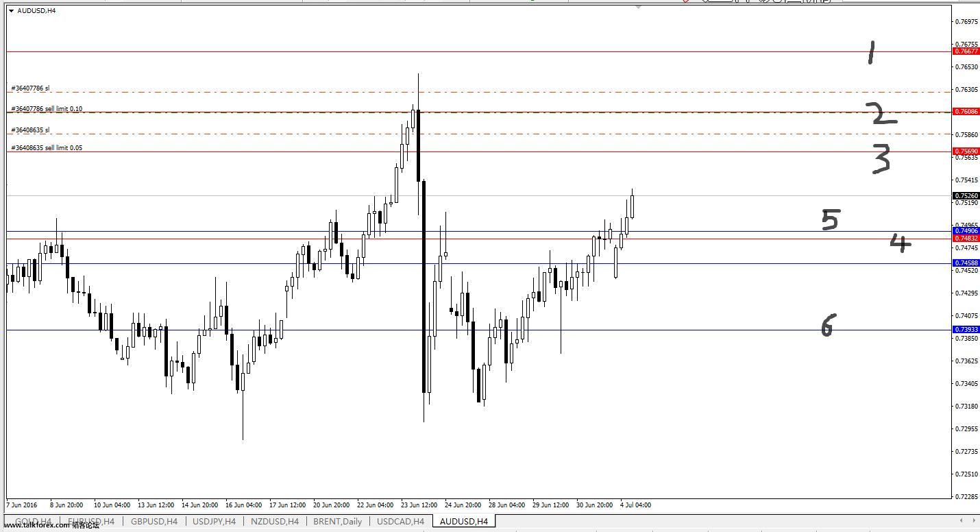Expand the one-click trading arrow beside AUDUSD,H4

12,11
